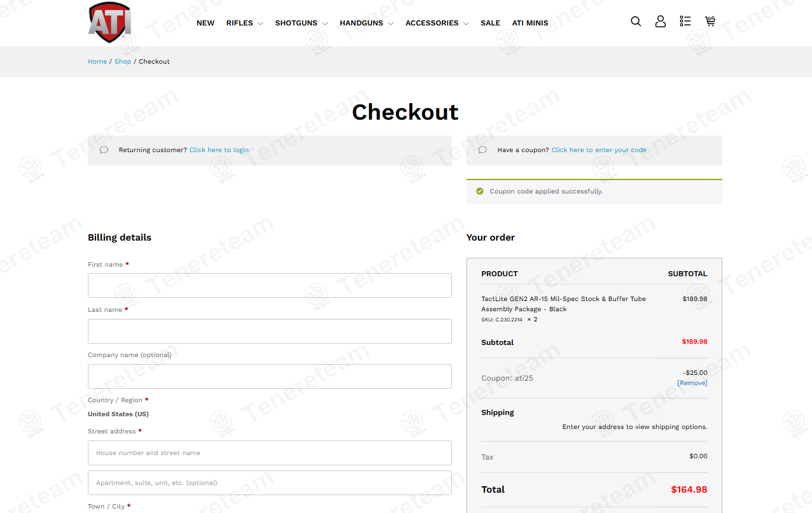Focus the First name input field

pyautogui.click(x=269, y=286)
